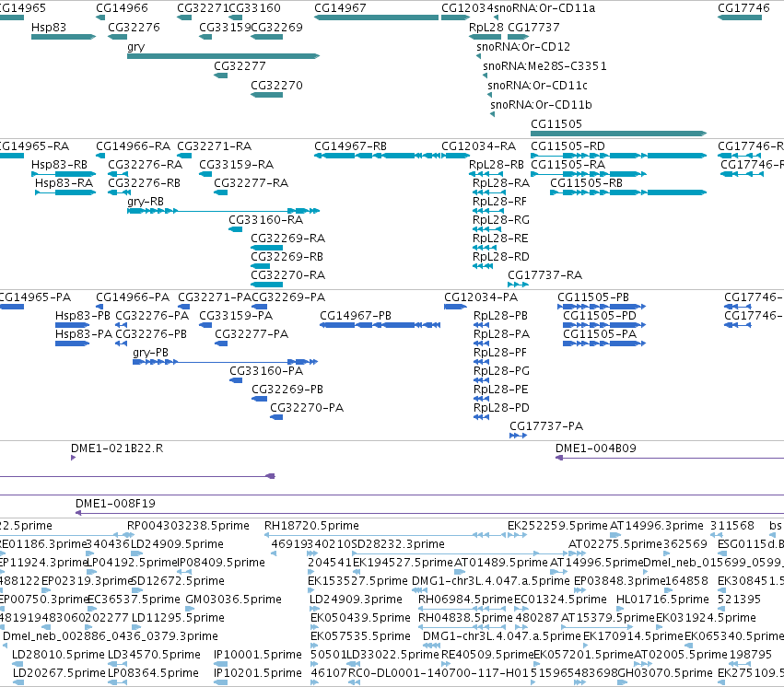This screenshot has height=687, width=784.
Task: Click the gry gene bar
Action: 223,56
